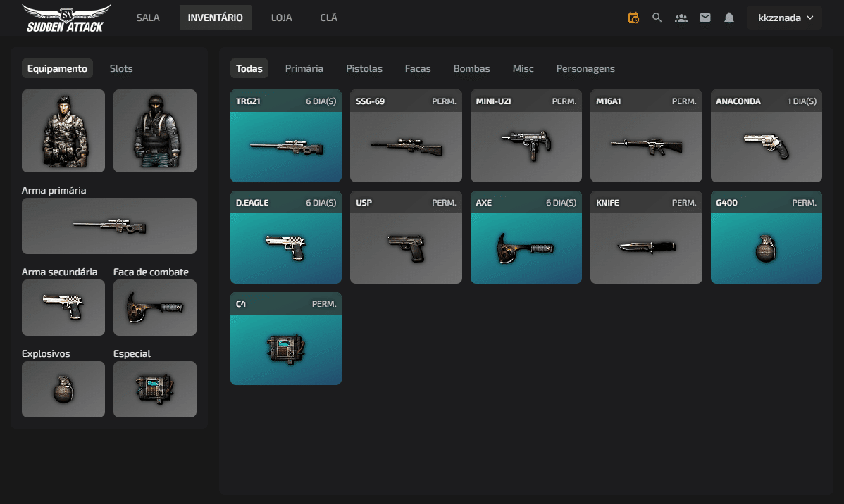Select the AXE melee card
This screenshot has height=504, width=844.
[526, 237]
